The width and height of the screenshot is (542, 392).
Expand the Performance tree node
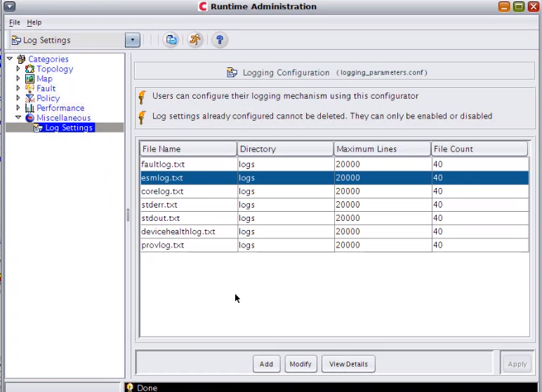click(18, 108)
